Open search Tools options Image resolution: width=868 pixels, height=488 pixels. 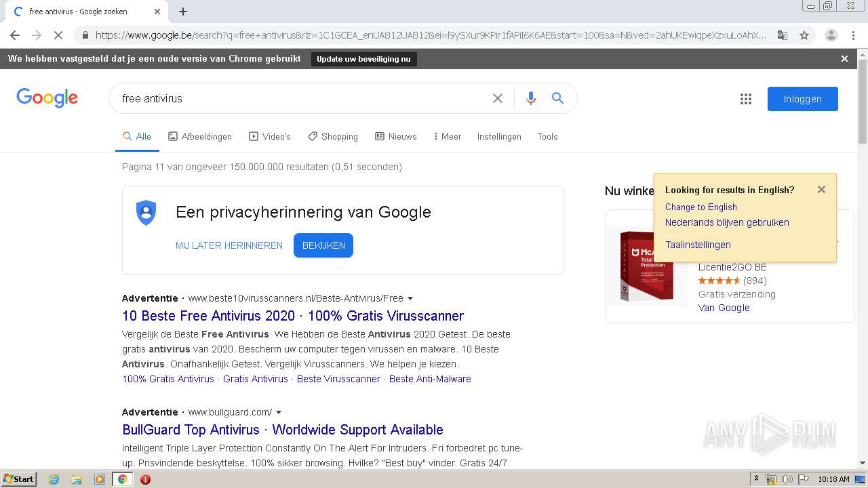[547, 136]
